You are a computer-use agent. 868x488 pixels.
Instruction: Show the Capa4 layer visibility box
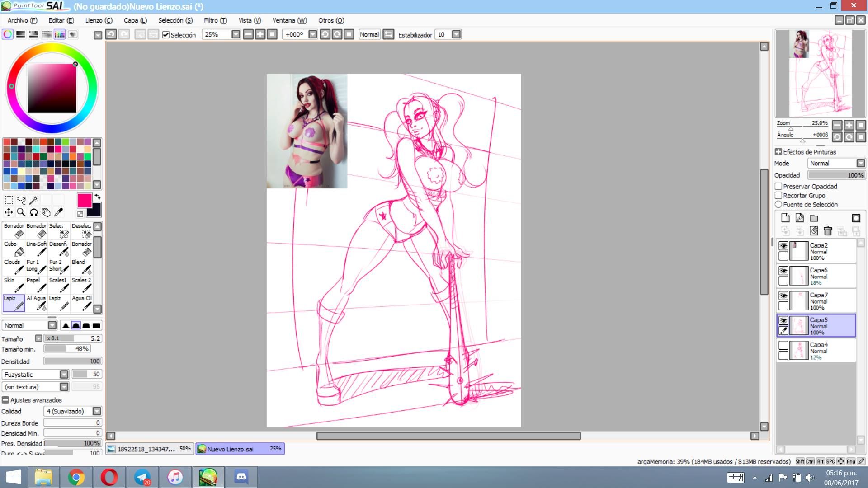(783, 345)
